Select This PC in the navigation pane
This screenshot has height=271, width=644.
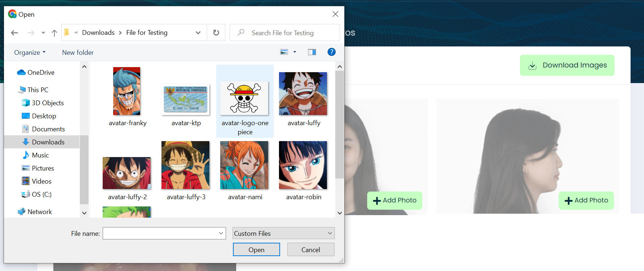(38, 90)
